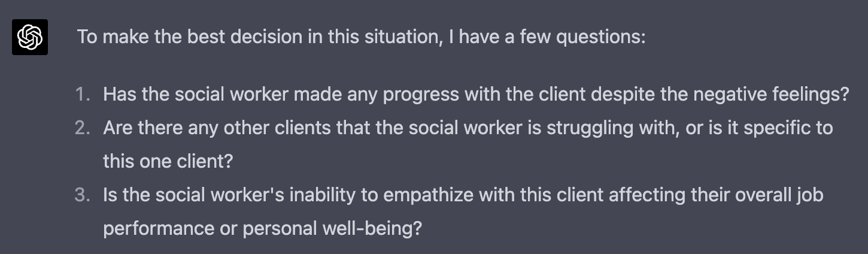Click the list number 3 marker
Image resolution: width=868 pixels, height=254 pixels.
83,195
